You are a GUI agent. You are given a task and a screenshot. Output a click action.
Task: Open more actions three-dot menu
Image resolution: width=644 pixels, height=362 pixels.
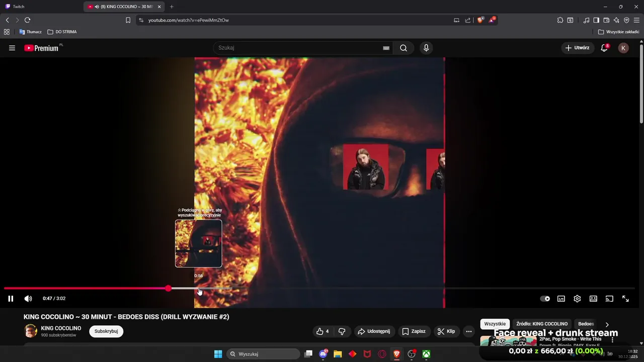point(469,331)
